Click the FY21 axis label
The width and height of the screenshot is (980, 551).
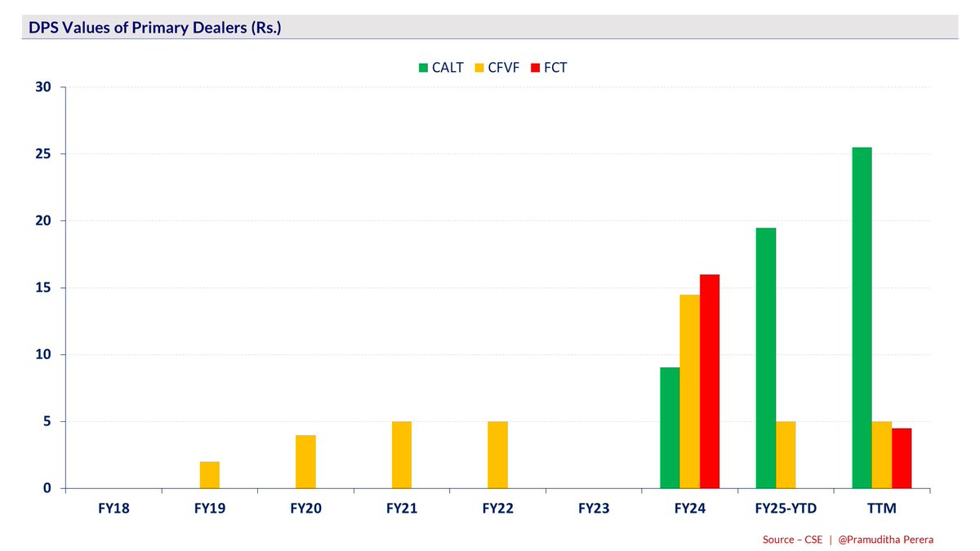click(402, 509)
